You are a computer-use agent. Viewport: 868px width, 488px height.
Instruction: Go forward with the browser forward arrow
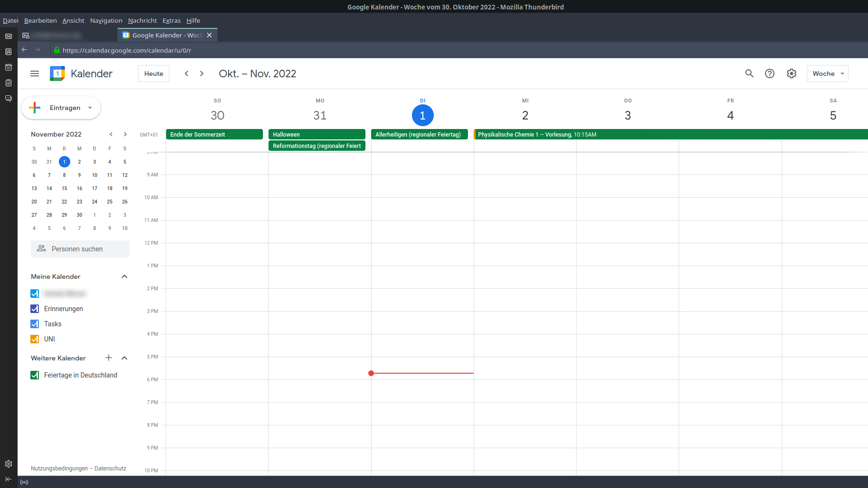(37, 50)
